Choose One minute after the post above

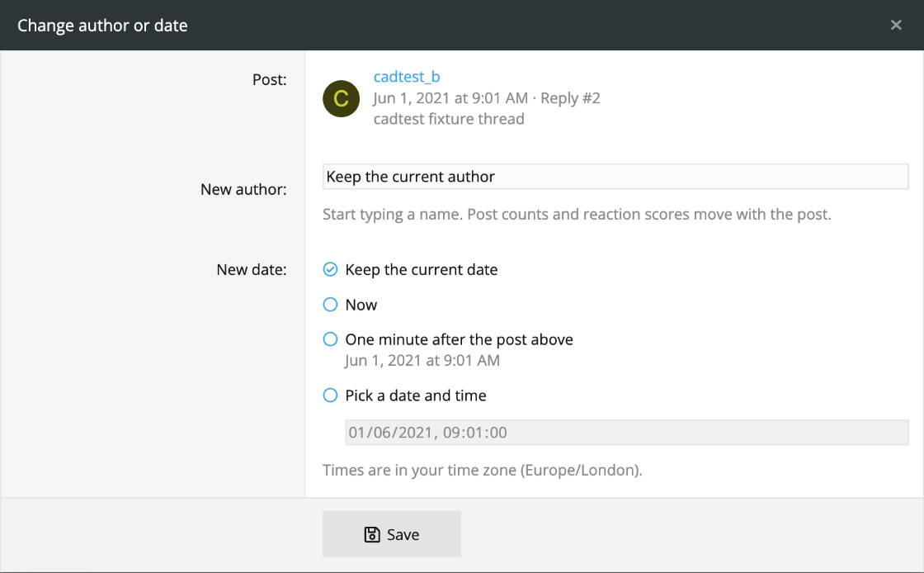(x=330, y=339)
